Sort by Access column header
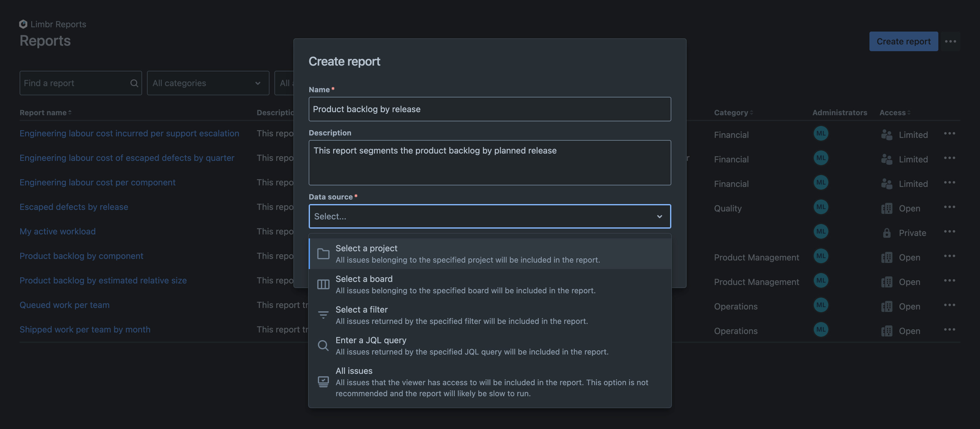The width and height of the screenshot is (980, 429). [x=895, y=113]
